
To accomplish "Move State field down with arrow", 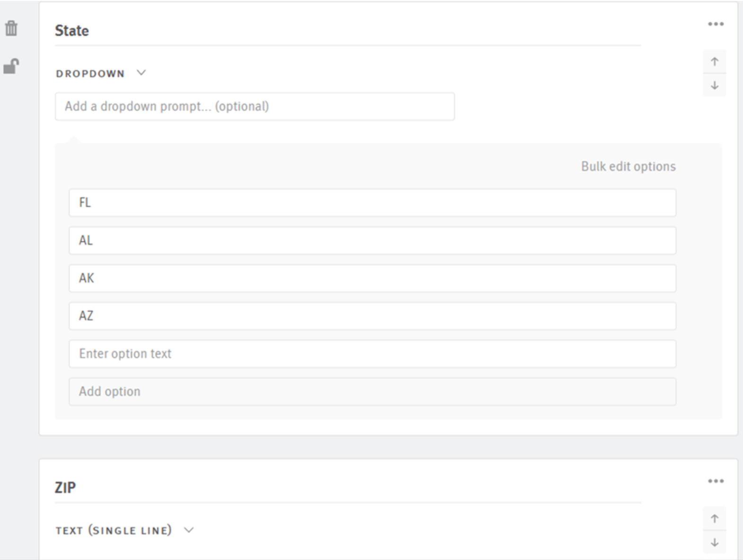I will 715,86.
